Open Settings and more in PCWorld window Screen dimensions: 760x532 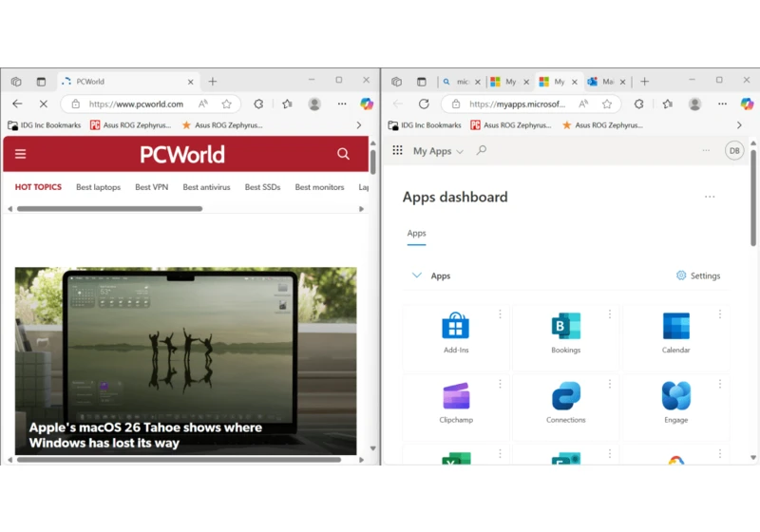342,104
